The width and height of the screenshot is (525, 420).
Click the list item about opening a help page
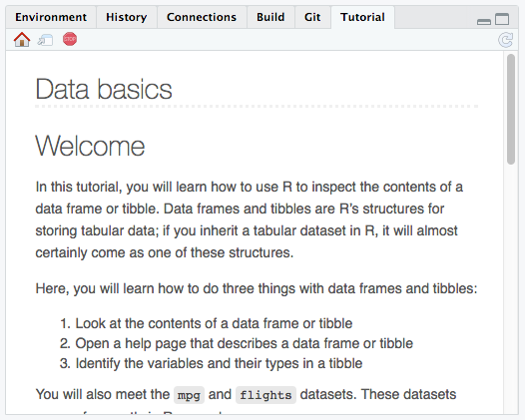(236, 343)
